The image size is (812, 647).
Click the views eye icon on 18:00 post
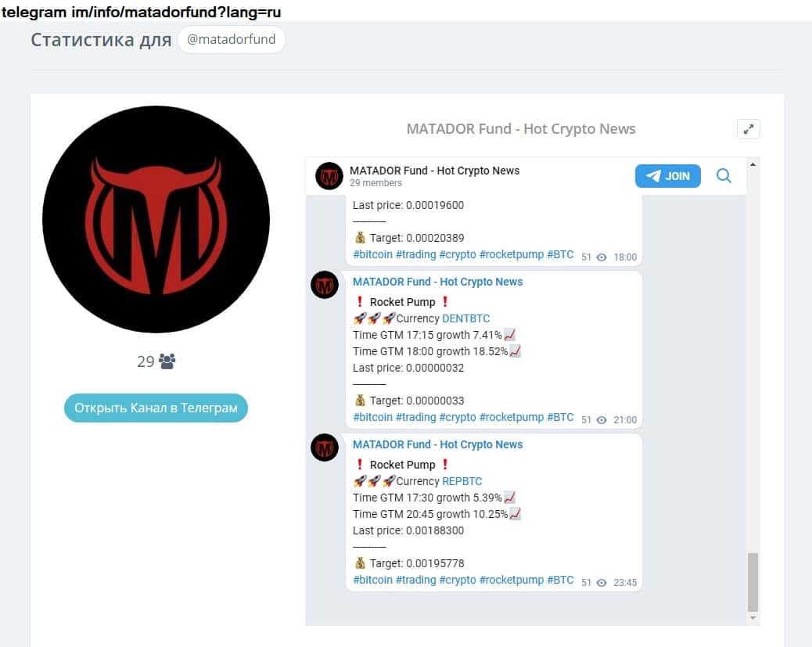click(602, 257)
